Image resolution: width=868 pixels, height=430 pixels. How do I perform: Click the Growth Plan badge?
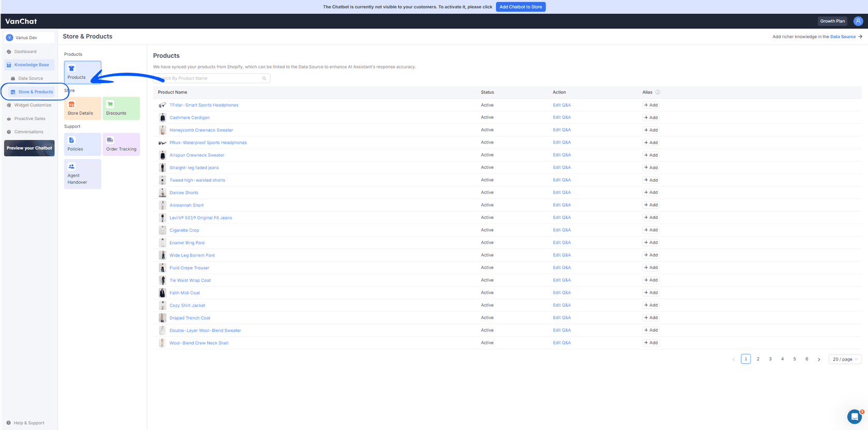(x=832, y=21)
